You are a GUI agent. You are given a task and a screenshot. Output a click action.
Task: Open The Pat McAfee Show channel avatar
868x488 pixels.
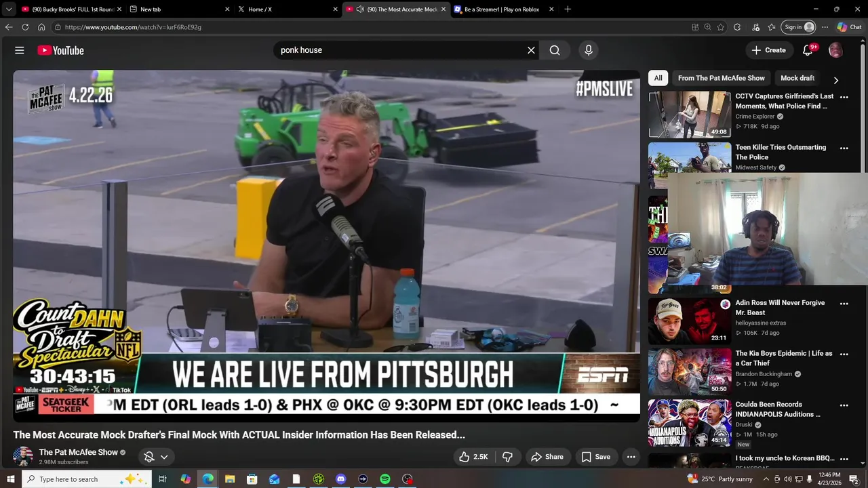pyautogui.click(x=23, y=457)
